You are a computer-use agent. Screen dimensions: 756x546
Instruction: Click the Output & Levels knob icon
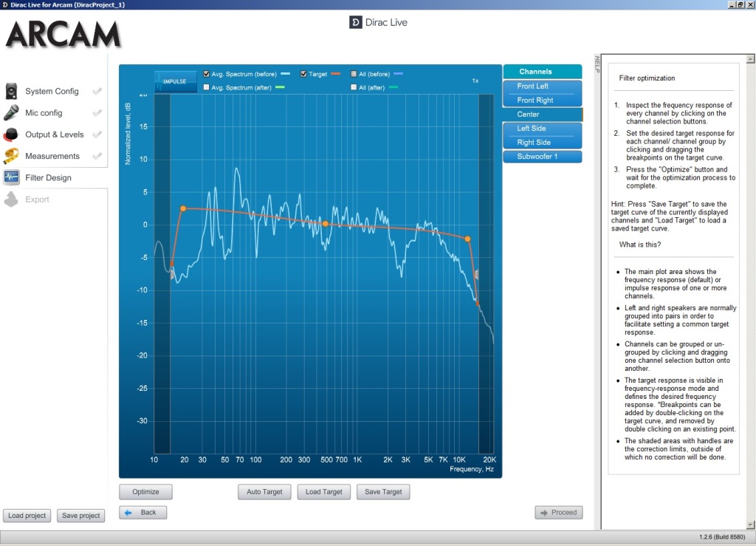11,134
